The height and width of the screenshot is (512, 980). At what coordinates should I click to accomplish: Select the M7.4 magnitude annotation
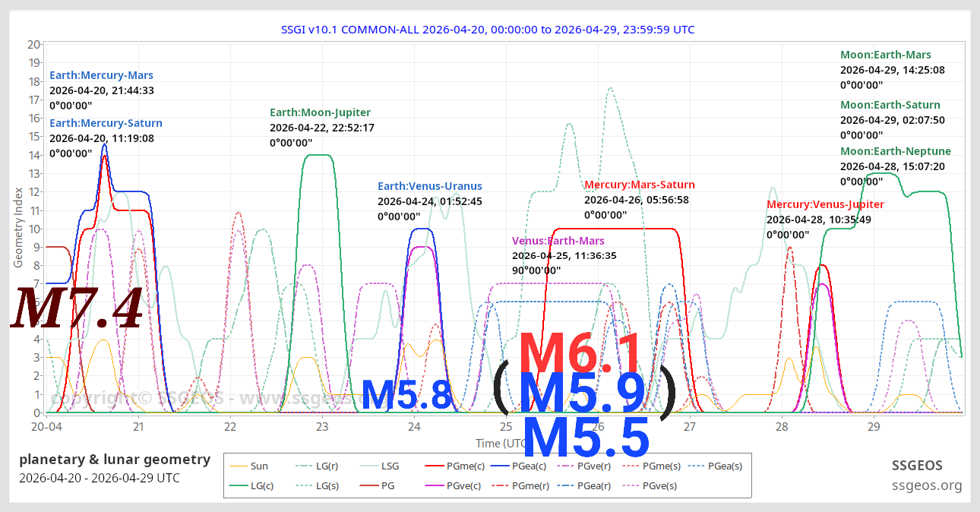[76, 307]
